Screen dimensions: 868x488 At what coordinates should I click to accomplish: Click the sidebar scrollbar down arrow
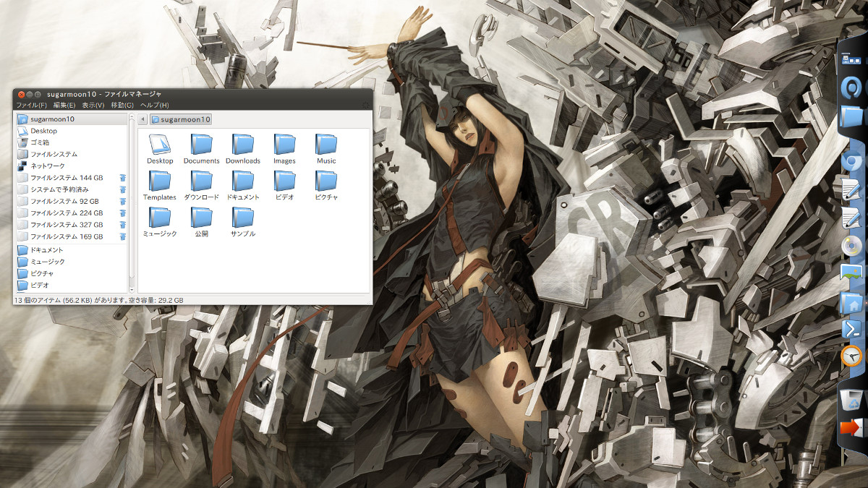click(132, 288)
